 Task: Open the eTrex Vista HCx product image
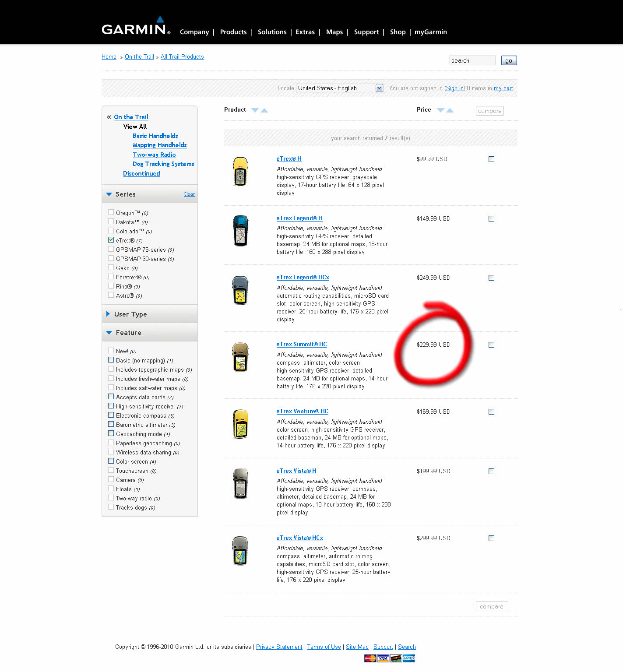240,550
